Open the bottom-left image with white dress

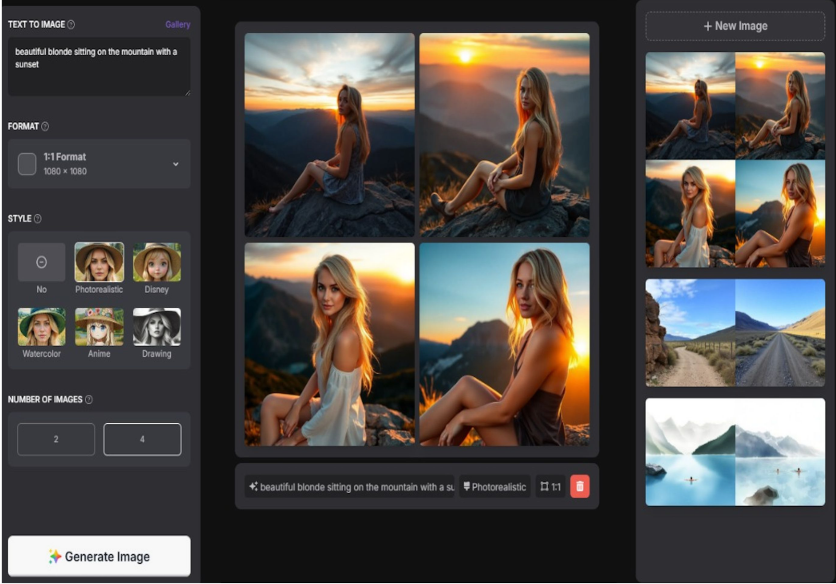point(329,345)
